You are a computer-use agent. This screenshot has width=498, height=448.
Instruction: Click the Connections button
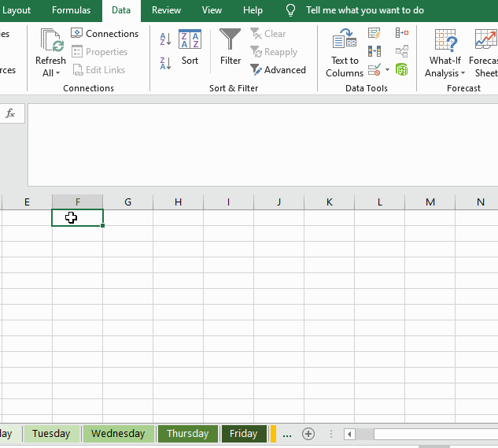[105, 33]
